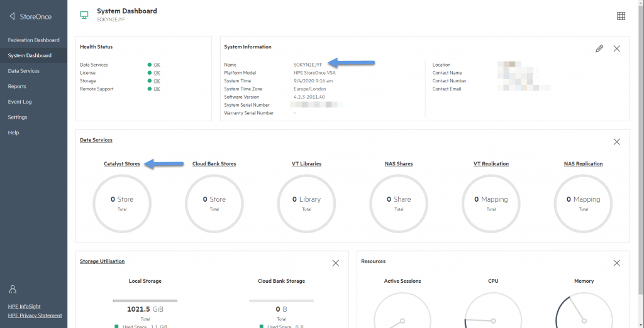The height and width of the screenshot is (328, 644).
Task: Click OK status link for License
Action: pyautogui.click(x=157, y=73)
